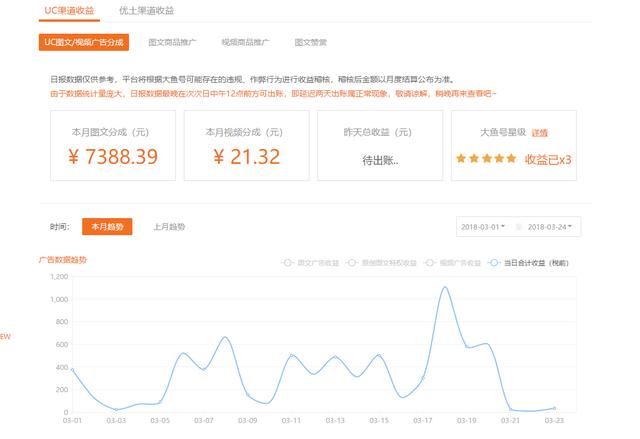Click the 1,200 y-axis label
The image size is (640, 439).
(59, 277)
